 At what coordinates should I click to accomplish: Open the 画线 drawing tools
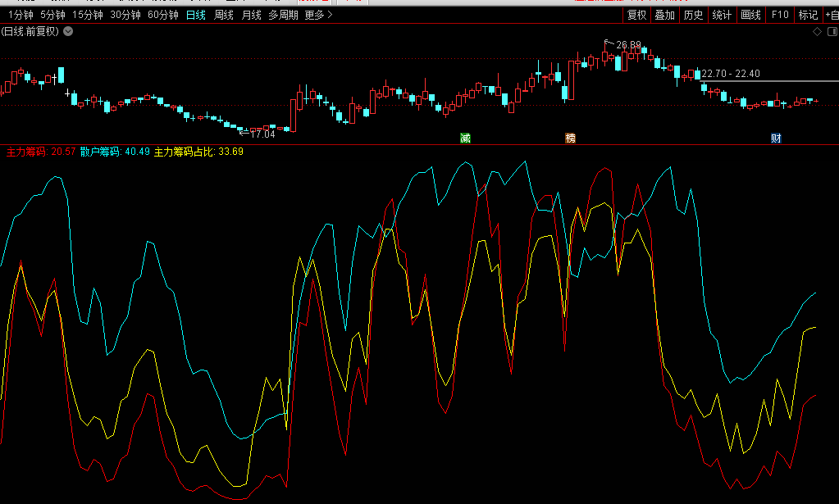coord(750,15)
